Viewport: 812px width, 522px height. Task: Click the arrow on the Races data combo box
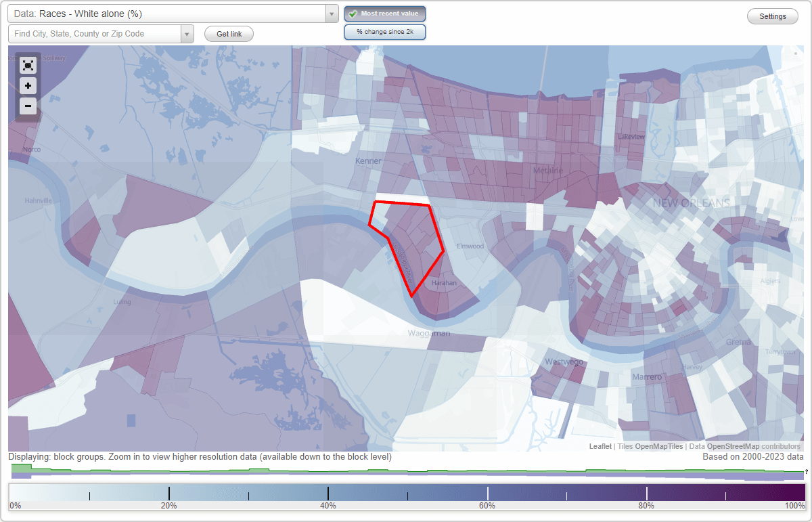[331, 13]
